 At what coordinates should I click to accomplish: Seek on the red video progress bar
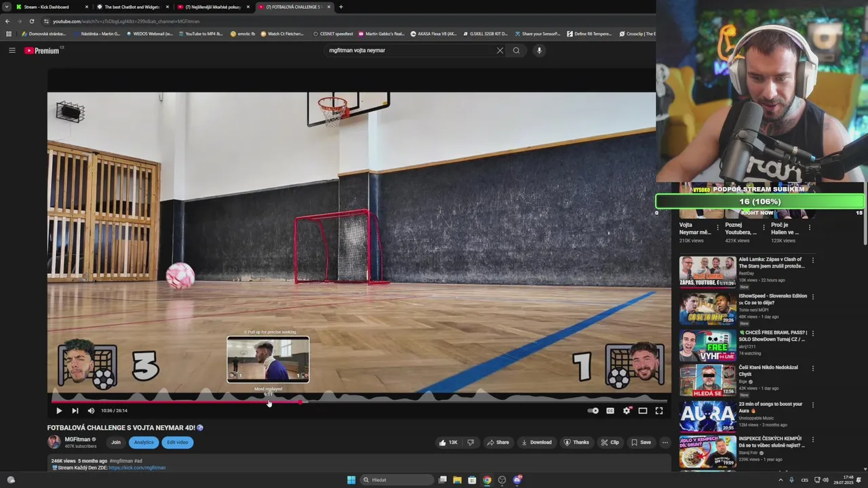point(359,402)
